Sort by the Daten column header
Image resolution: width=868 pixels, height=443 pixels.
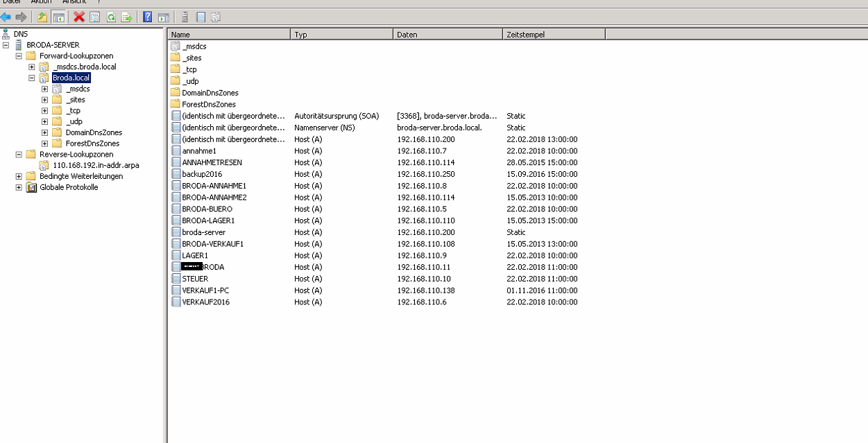coord(448,34)
